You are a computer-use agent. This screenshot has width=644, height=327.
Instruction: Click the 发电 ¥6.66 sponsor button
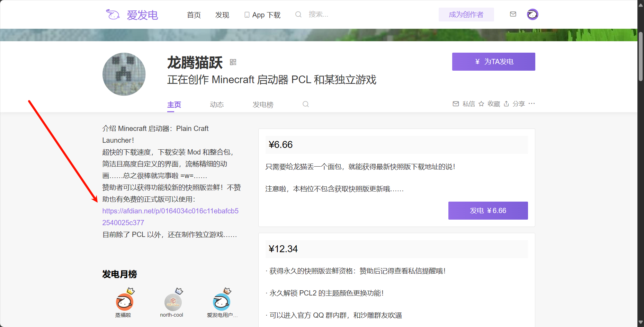tap(488, 210)
